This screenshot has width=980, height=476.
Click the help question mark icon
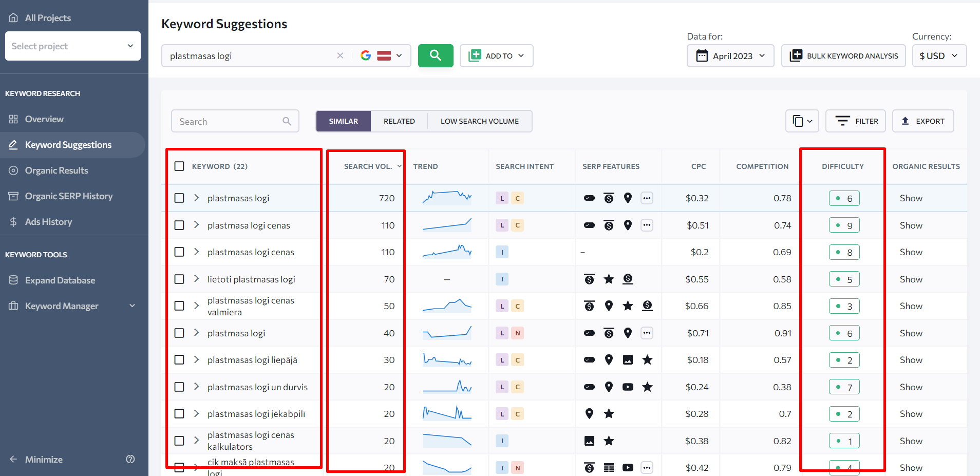click(x=130, y=459)
